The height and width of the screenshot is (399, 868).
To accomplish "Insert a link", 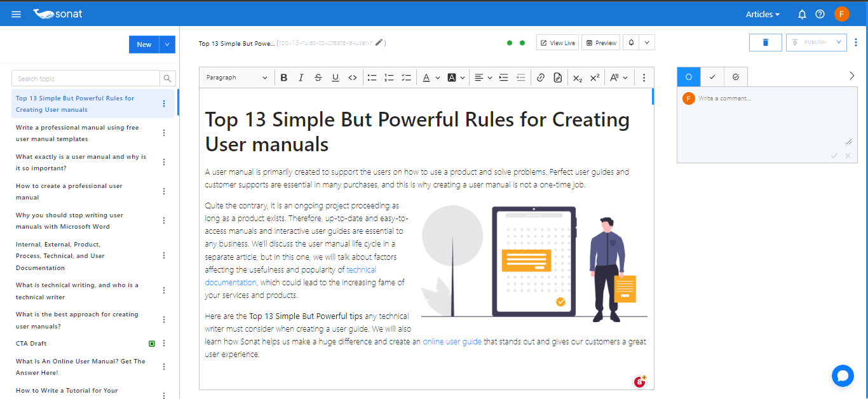I will click(x=540, y=77).
